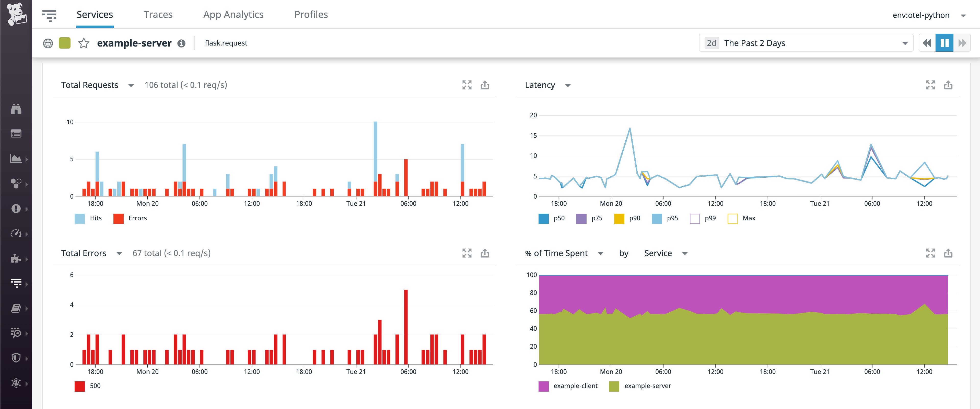Open the App Analytics tab

(233, 15)
